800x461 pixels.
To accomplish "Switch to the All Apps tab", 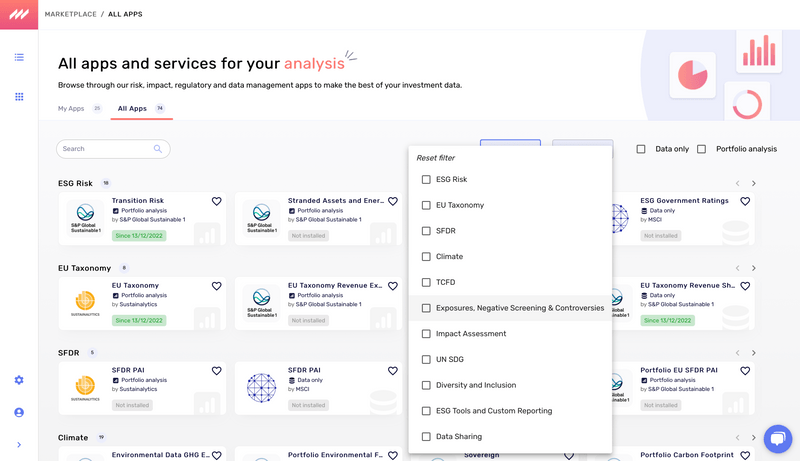I will pos(141,108).
